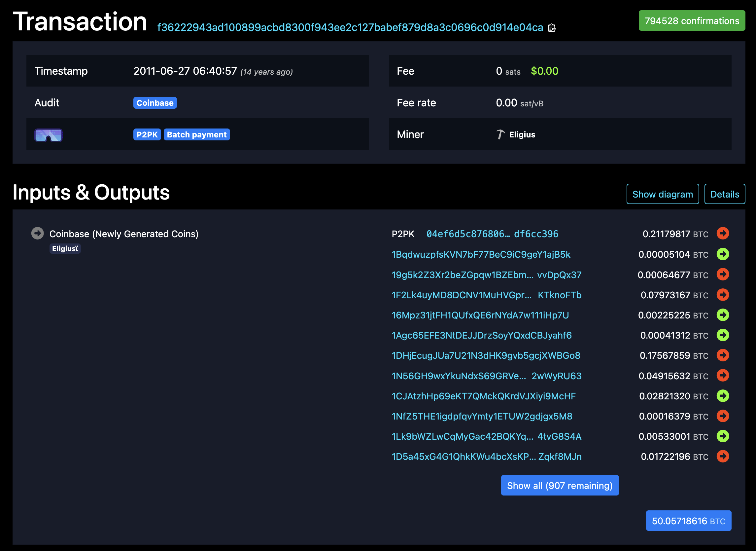Click green arrow beside 0.00225225 BTC output
Image resolution: width=756 pixels, height=551 pixels.
pos(723,315)
